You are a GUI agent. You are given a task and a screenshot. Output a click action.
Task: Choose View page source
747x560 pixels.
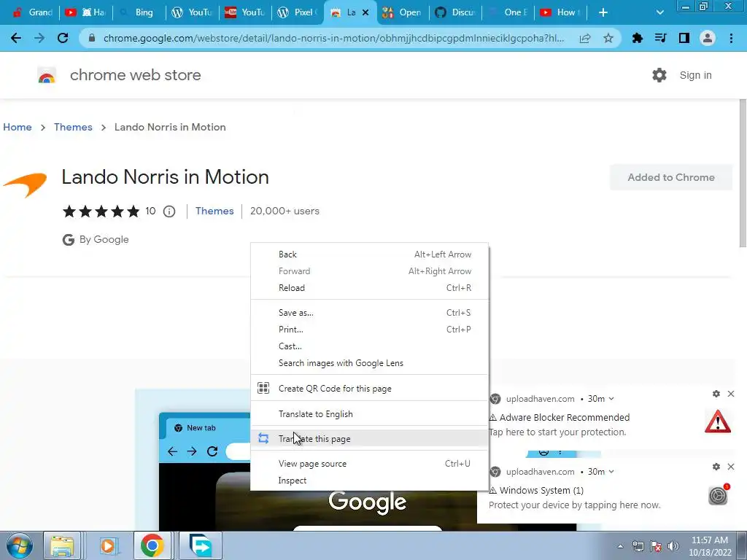click(x=369, y=463)
